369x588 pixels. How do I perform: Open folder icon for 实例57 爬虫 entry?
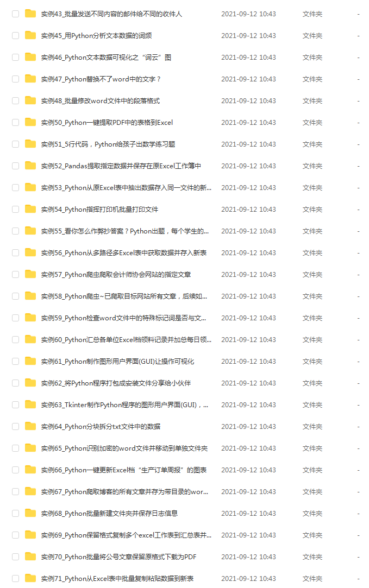tap(30, 275)
